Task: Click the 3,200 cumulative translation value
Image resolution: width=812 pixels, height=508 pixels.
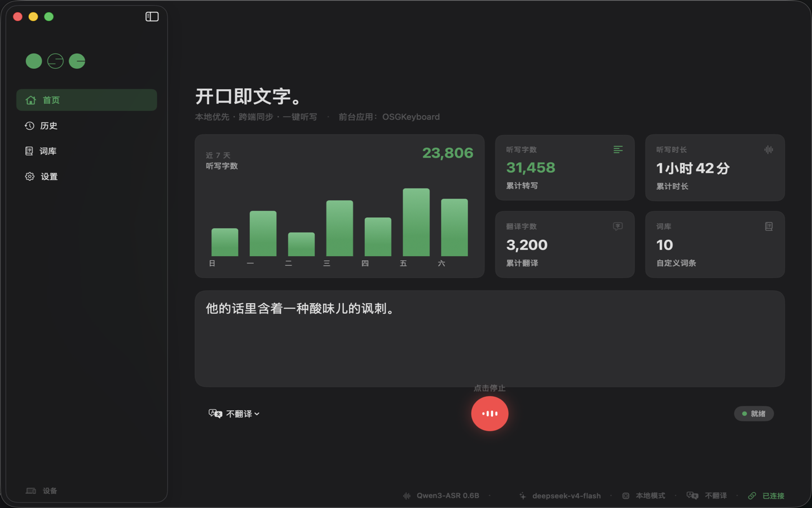Action: [x=527, y=245]
